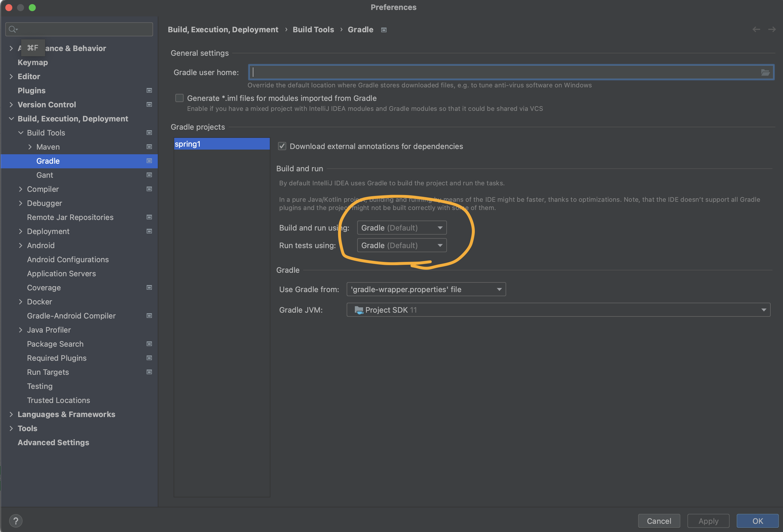The width and height of the screenshot is (783, 532).
Task: Click project settings icon beside Version Control
Action: click(149, 104)
